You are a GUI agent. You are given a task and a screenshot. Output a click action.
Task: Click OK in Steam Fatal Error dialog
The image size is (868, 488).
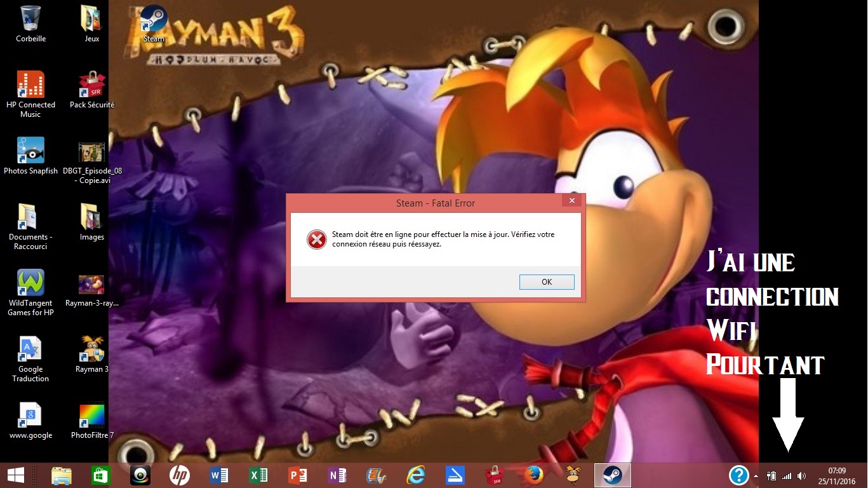[547, 282]
